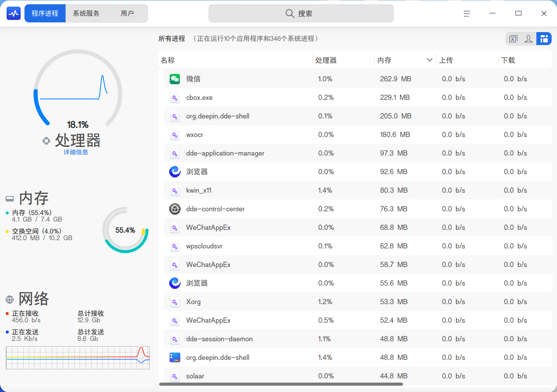Click the first 浏览器 icon (92.6 MB)
Screen dimensions: 557x392
coord(175,172)
